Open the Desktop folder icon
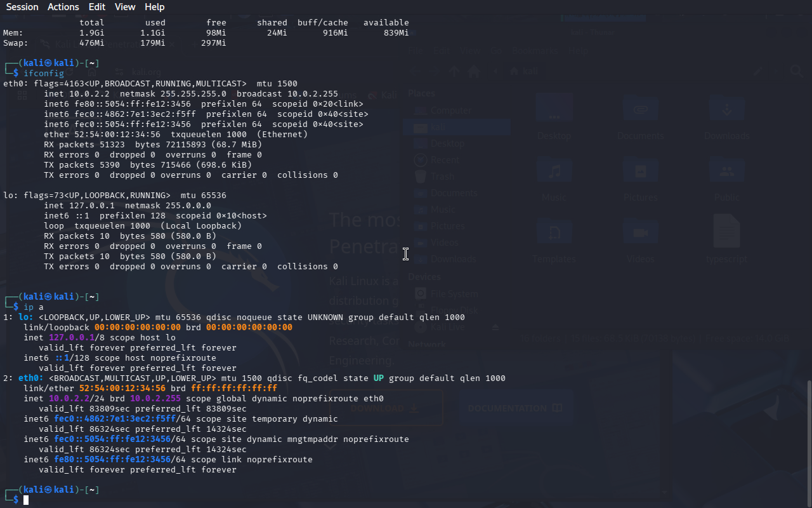This screenshot has height=508, width=812. tap(554, 110)
